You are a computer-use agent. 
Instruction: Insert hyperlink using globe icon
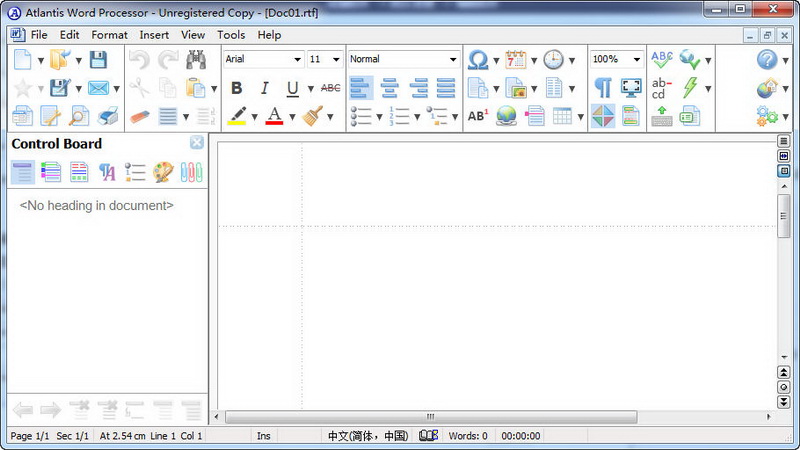tap(506, 116)
